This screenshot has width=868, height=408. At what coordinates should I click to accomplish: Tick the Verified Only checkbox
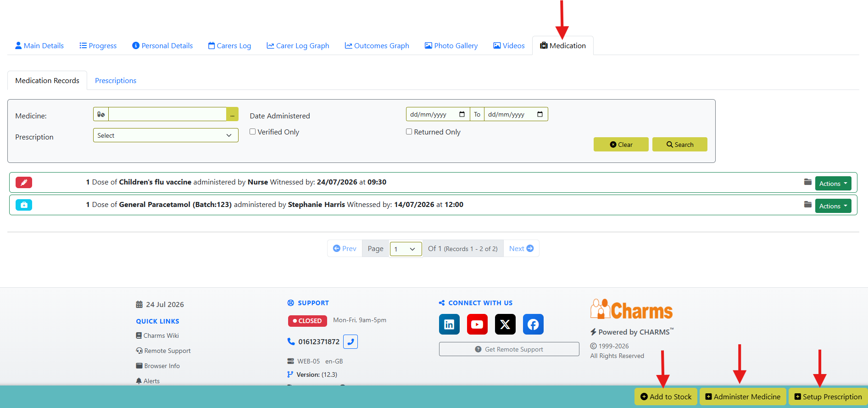click(252, 132)
